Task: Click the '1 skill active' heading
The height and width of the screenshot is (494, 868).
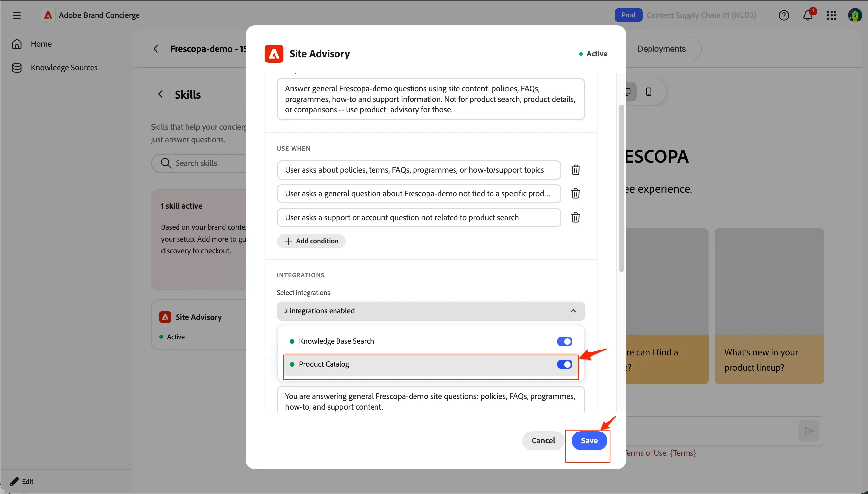Action: 181,206
